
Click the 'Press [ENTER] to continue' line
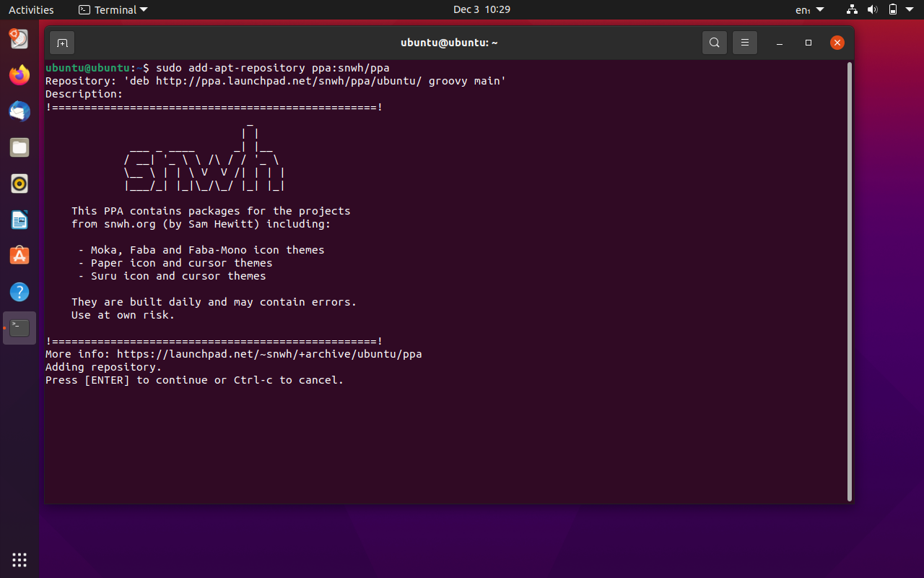pos(195,380)
